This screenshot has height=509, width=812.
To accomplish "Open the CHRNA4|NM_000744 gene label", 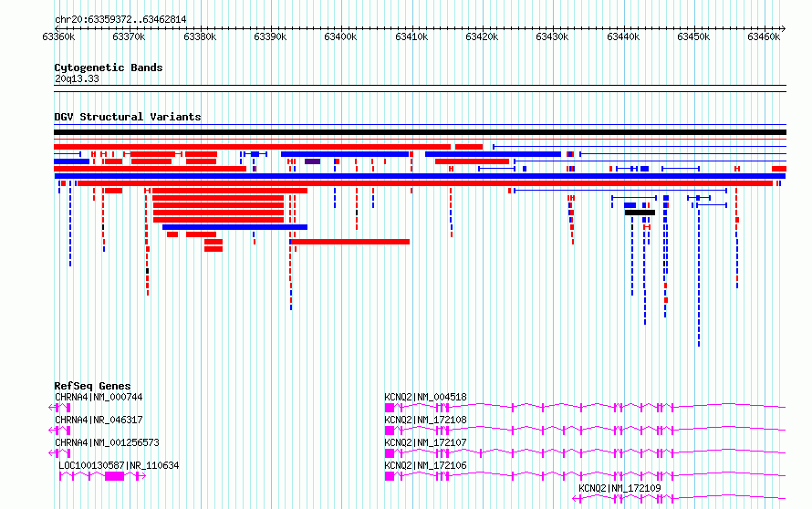I will coord(99,397).
